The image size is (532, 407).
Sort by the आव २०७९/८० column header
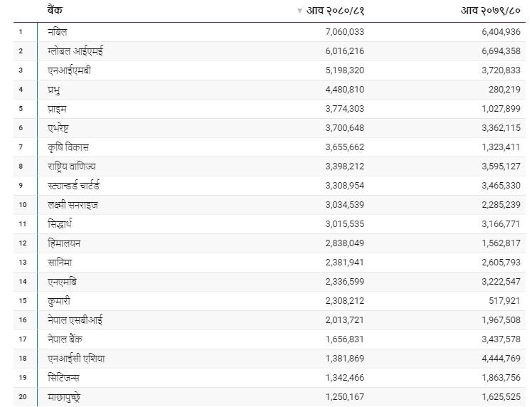(490, 11)
